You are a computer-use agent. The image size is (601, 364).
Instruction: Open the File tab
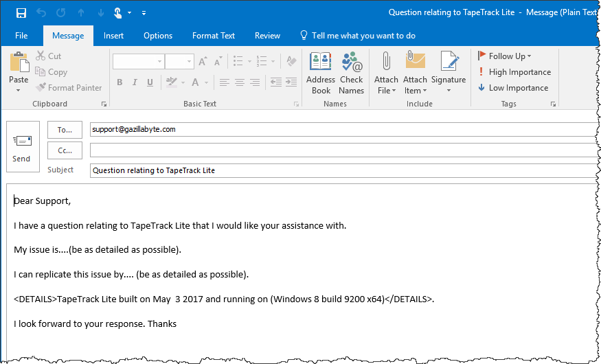click(x=21, y=36)
